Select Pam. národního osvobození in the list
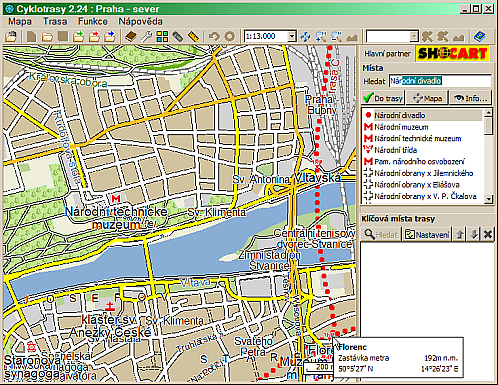Viewport: 498px width, 385px height. pyautogui.click(x=423, y=162)
